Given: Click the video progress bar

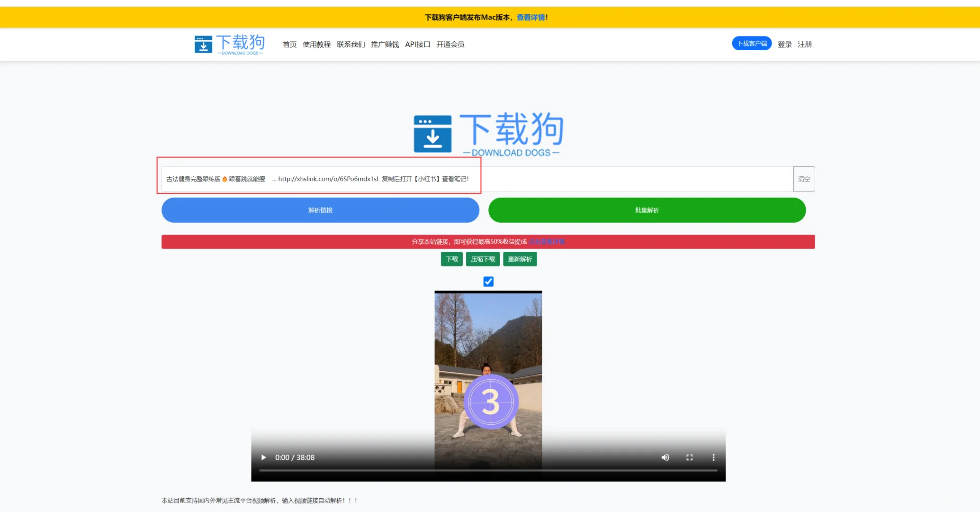Looking at the screenshot, I should (488, 470).
